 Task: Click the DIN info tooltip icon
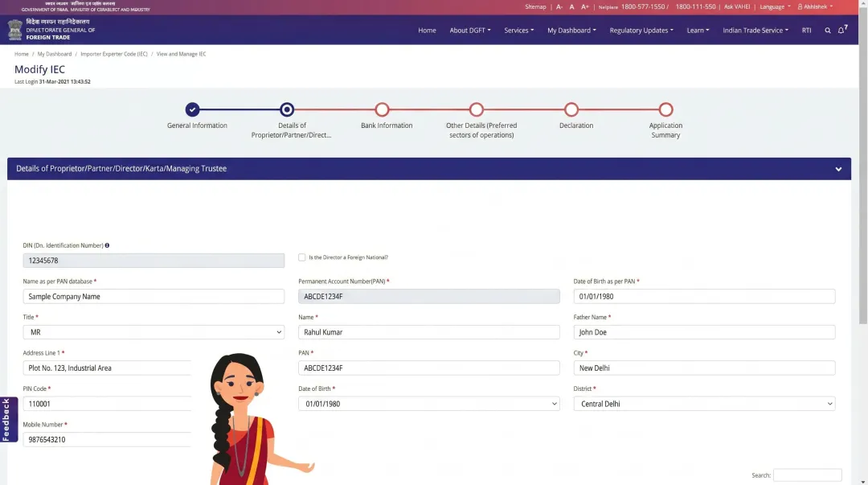(108, 245)
